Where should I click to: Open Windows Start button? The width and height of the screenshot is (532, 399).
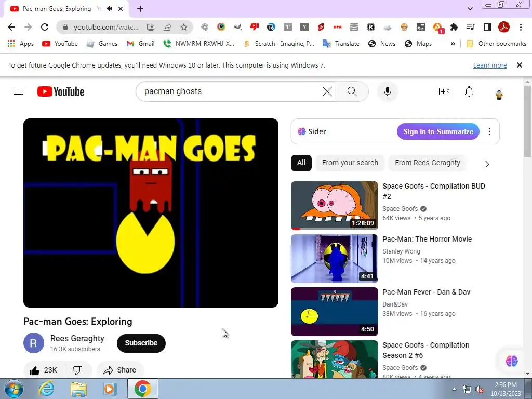(x=14, y=389)
